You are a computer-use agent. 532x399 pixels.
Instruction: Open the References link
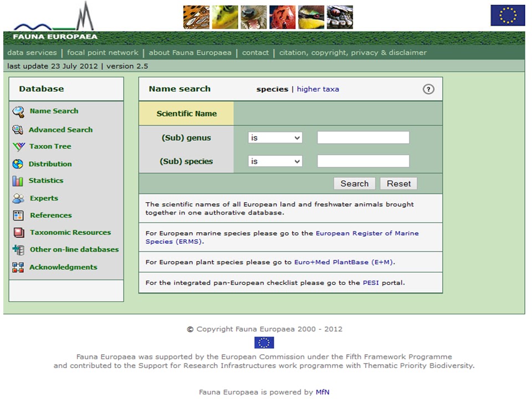pos(51,215)
